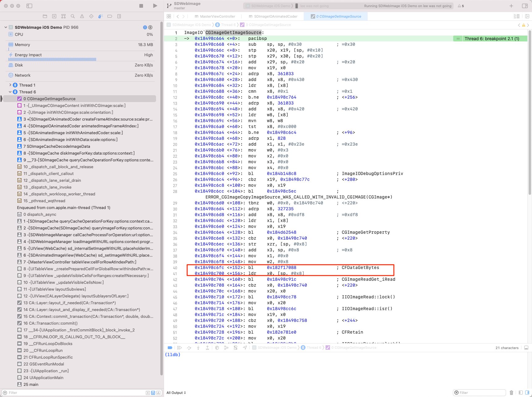Click the Simulate Location arrow icon
This screenshot has width=532, height=397.
click(x=245, y=348)
